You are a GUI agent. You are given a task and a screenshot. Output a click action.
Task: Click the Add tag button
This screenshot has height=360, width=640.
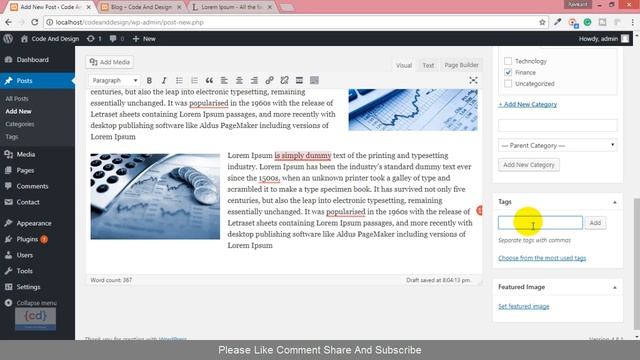595,223
